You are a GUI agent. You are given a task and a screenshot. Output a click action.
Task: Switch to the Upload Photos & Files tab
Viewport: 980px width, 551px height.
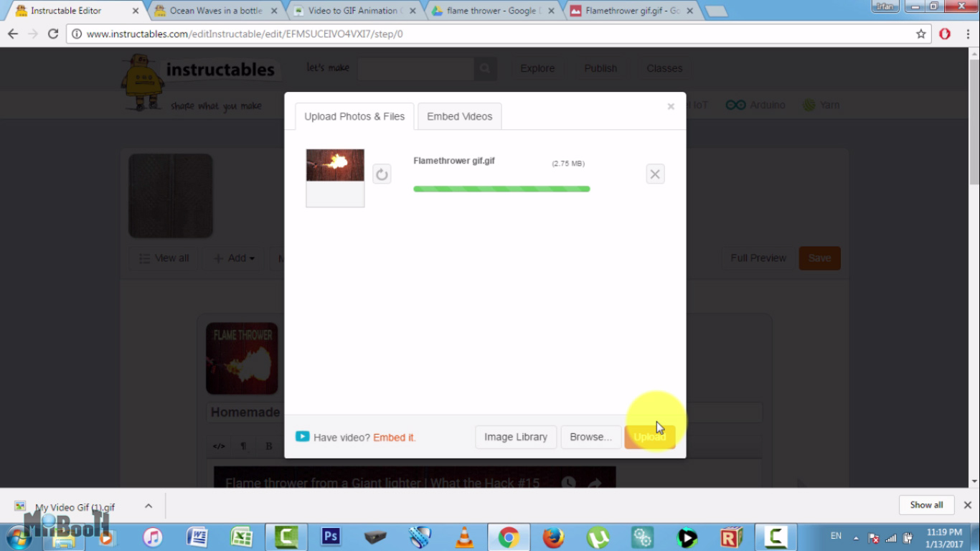354,116
